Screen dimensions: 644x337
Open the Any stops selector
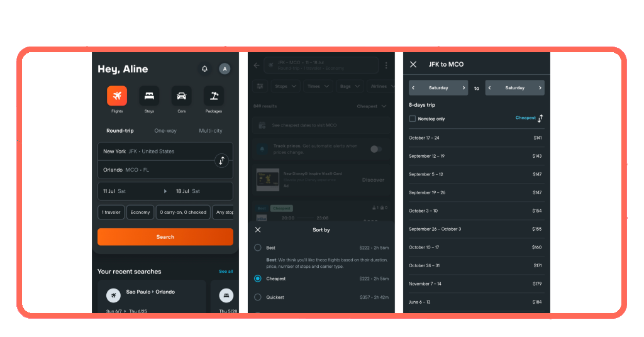click(223, 213)
